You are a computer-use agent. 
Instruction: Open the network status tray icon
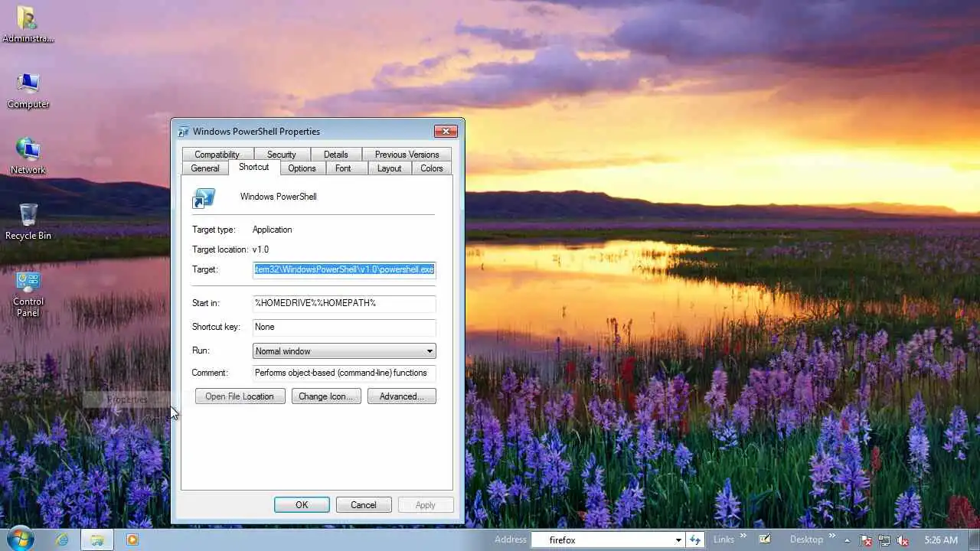(x=884, y=540)
